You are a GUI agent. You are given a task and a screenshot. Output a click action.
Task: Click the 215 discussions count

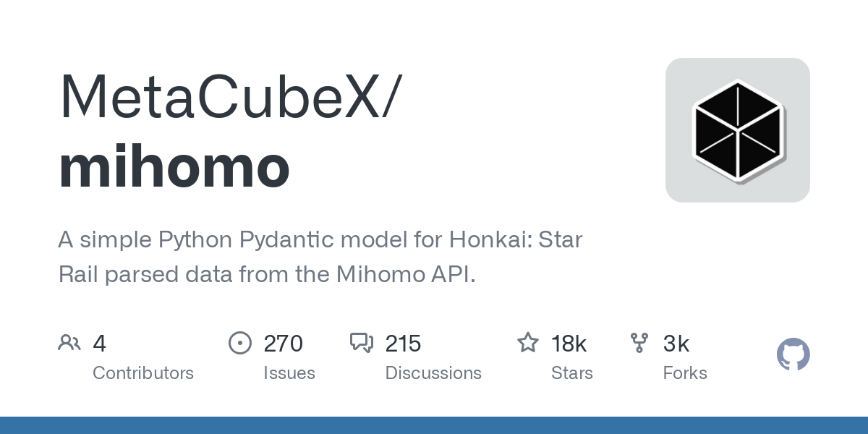point(403,344)
